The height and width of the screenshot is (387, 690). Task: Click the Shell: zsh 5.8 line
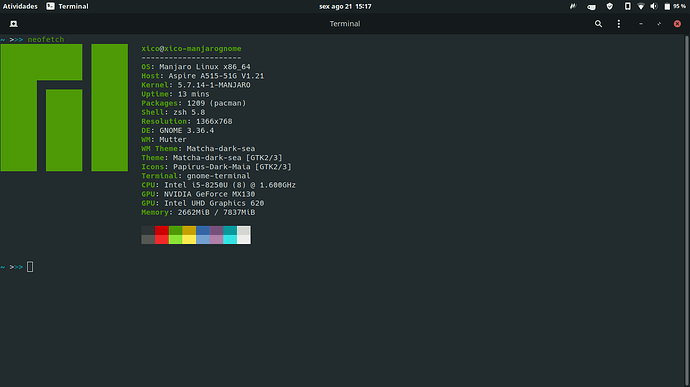pos(173,112)
